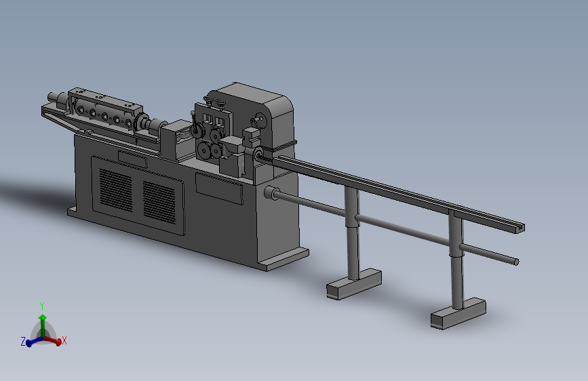Select the foot block of the nearest support stand
This screenshot has width=588, height=381.
pyautogui.click(x=458, y=313)
